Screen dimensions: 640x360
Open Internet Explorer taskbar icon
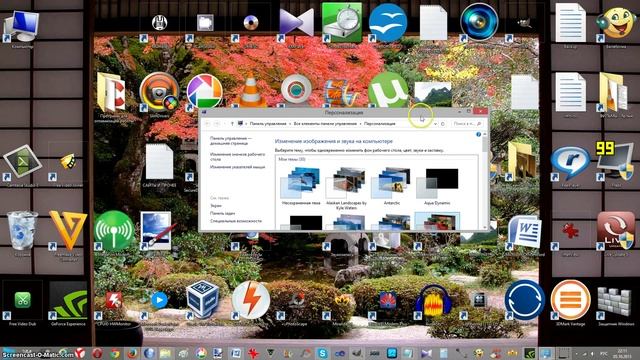pyautogui.click(x=149, y=353)
